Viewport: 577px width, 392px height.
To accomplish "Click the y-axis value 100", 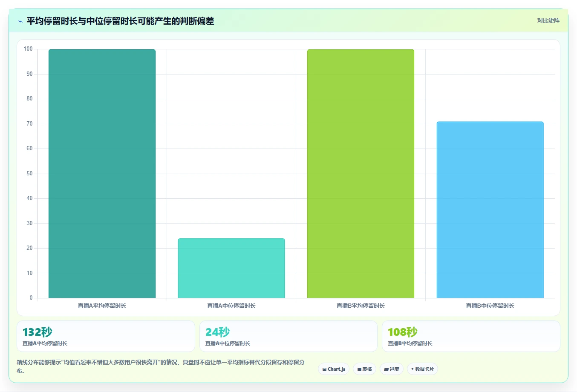I will click(28, 49).
